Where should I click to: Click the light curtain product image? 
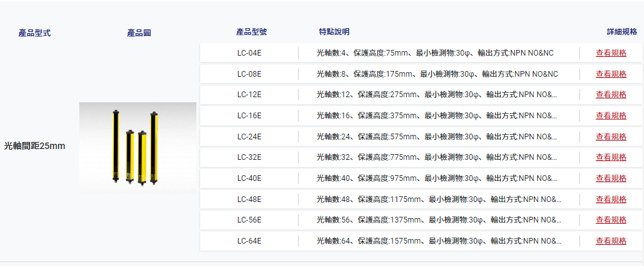tap(137, 148)
